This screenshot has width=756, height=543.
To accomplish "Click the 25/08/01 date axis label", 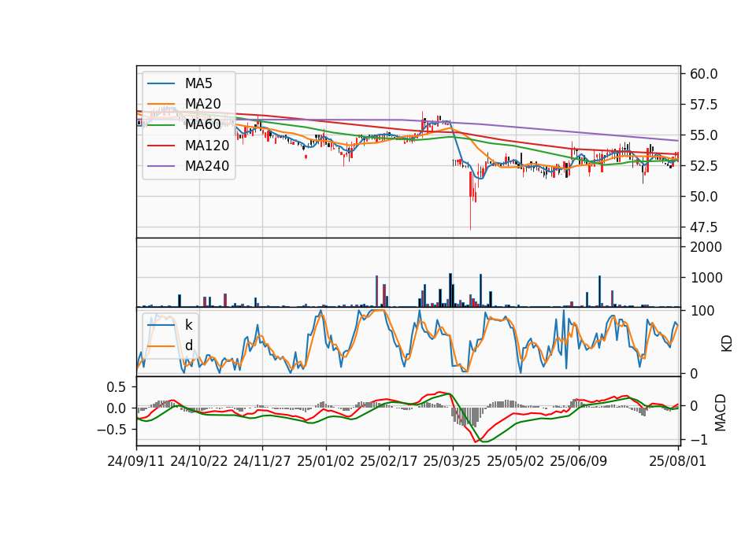I will pyautogui.click(x=678, y=461).
